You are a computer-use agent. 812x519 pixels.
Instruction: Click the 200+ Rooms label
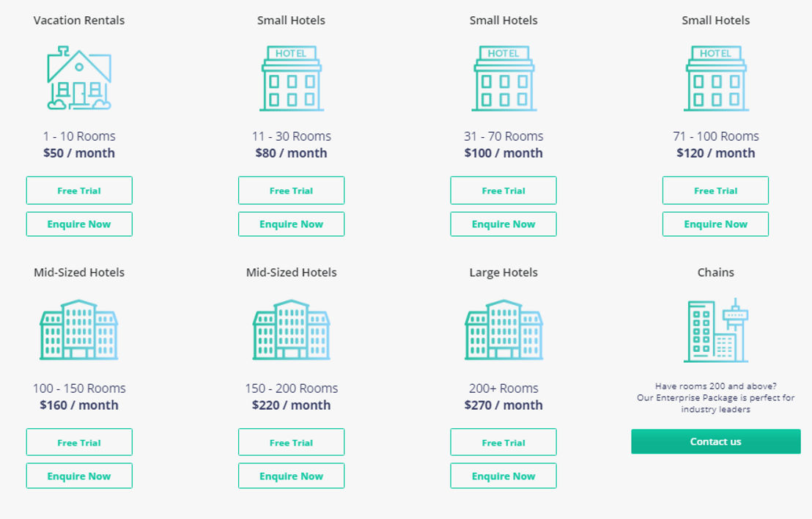coord(503,389)
